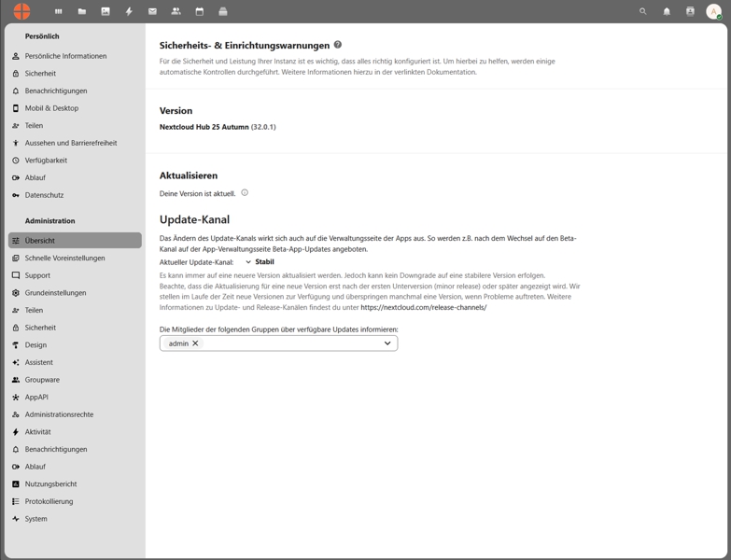Open the notifications bell icon
The image size is (731, 560).
(x=667, y=11)
